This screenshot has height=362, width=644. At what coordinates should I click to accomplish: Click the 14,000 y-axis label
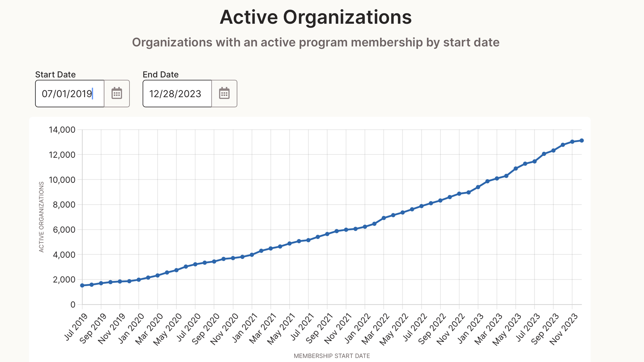(x=62, y=130)
